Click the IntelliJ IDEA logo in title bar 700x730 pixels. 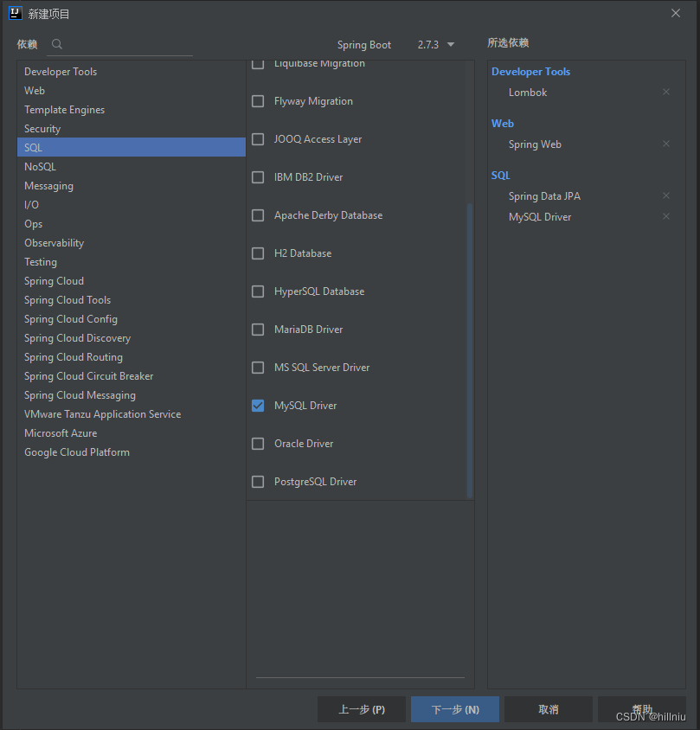[x=16, y=13]
